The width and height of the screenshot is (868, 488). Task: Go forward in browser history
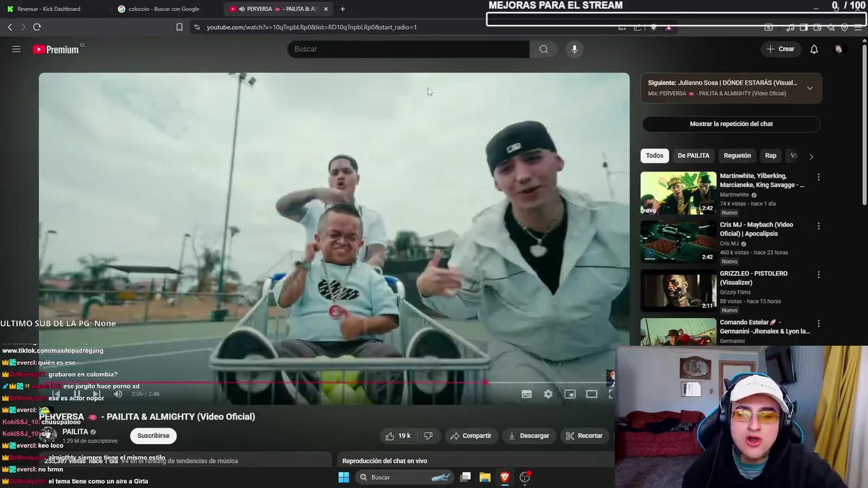point(23,27)
